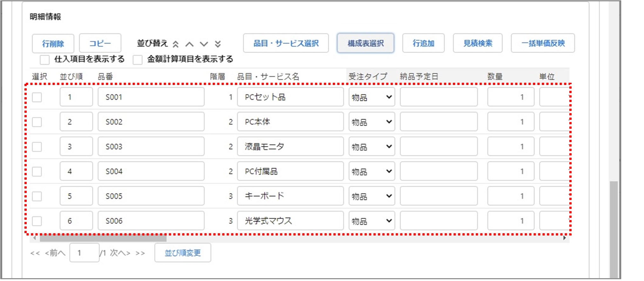Go to next page with 次へ>
Viewport: 644px width, 281px height.
(120, 253)
